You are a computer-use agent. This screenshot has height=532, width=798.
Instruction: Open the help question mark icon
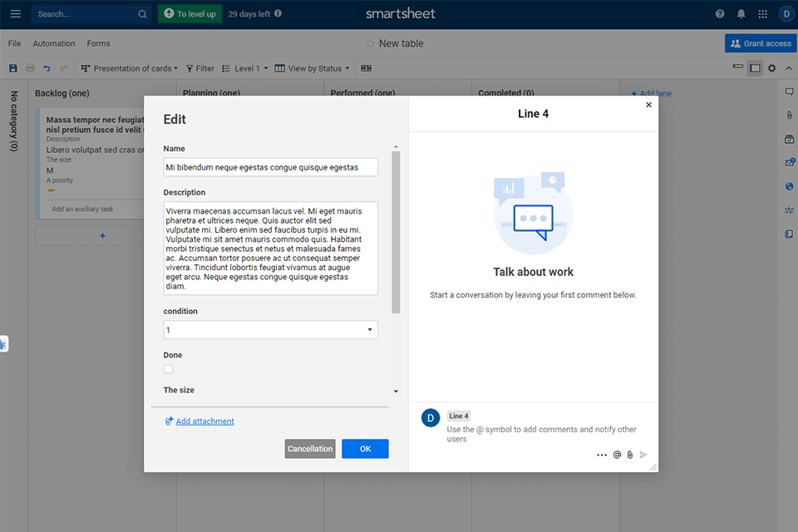[720, 14]
